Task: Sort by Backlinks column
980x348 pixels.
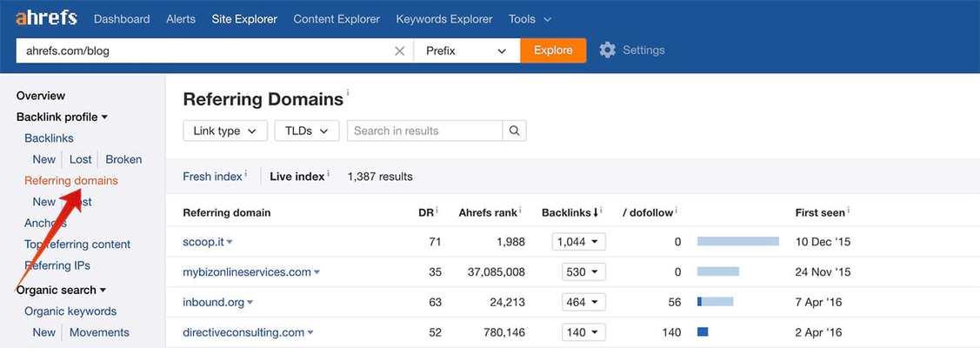Action: [571, 212]
